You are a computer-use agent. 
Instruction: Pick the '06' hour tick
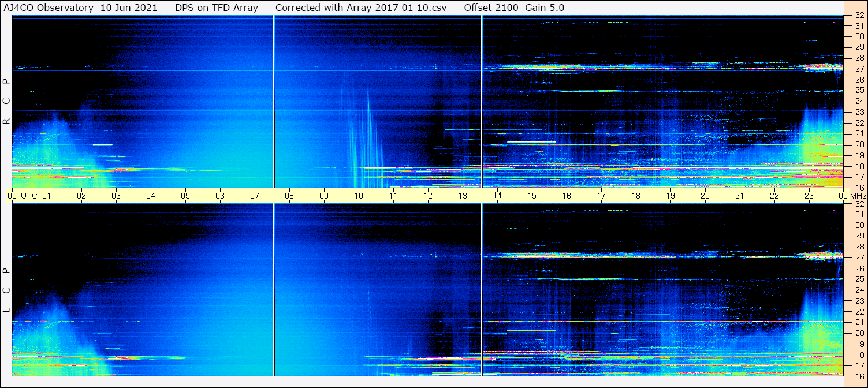pos(220,196)
